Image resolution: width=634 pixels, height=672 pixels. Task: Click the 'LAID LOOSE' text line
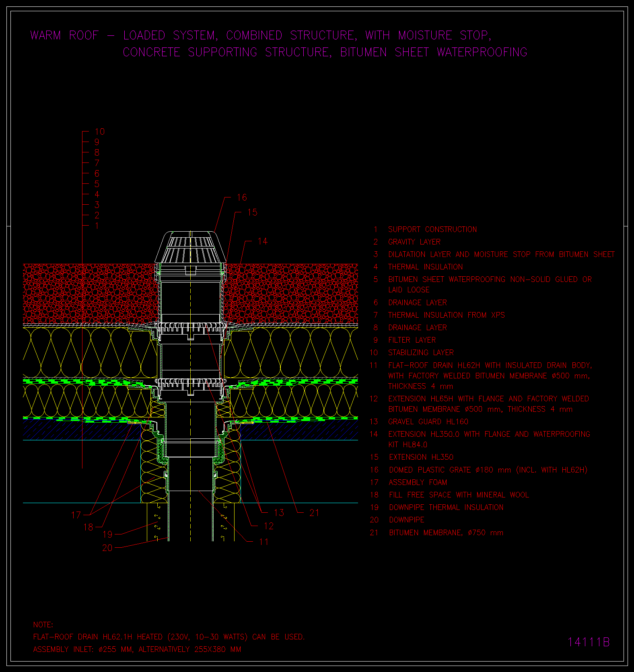(409, 290)
